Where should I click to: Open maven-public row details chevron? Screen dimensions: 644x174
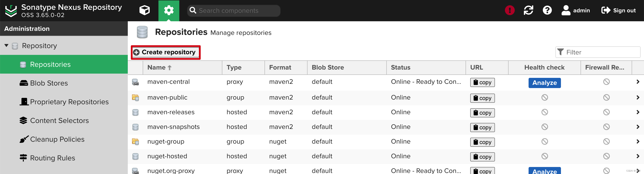tap(637, 97)
